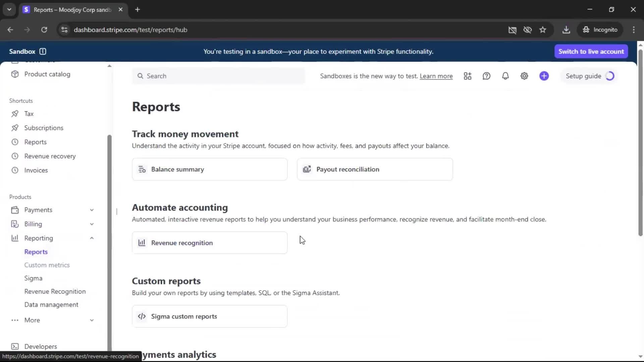Click the Setup guide progress indicator
This screenshot has height=362, width=644.
610,76
